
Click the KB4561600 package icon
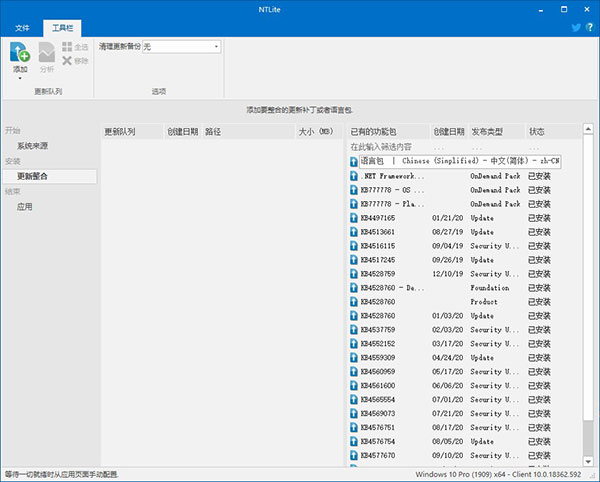354,386
